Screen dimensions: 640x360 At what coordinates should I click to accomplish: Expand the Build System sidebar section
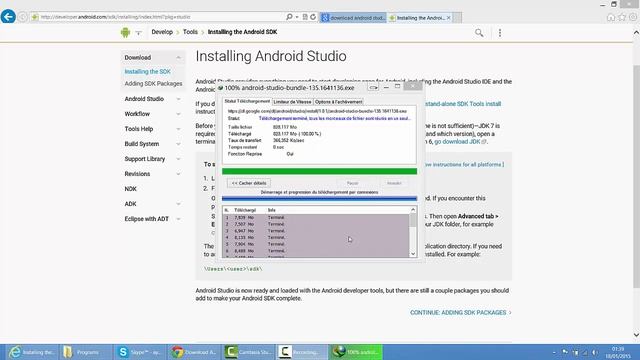[x=178, y=144]
